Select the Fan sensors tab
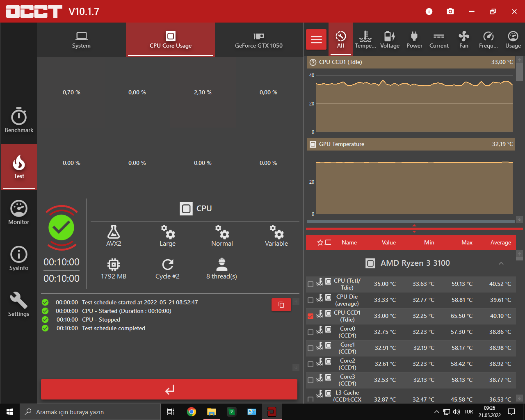This screenshot has height=420, width=525. point(464,40)
